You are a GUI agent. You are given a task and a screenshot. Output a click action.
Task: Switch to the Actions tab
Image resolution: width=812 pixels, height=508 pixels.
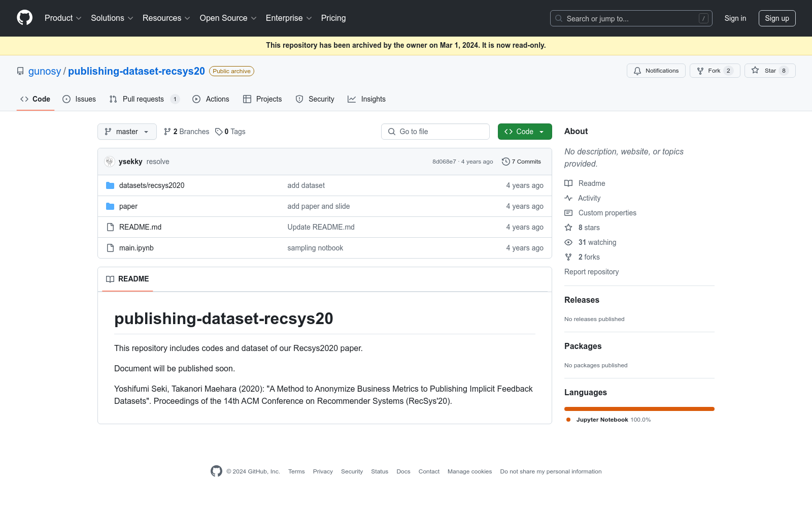click(211, 99)
